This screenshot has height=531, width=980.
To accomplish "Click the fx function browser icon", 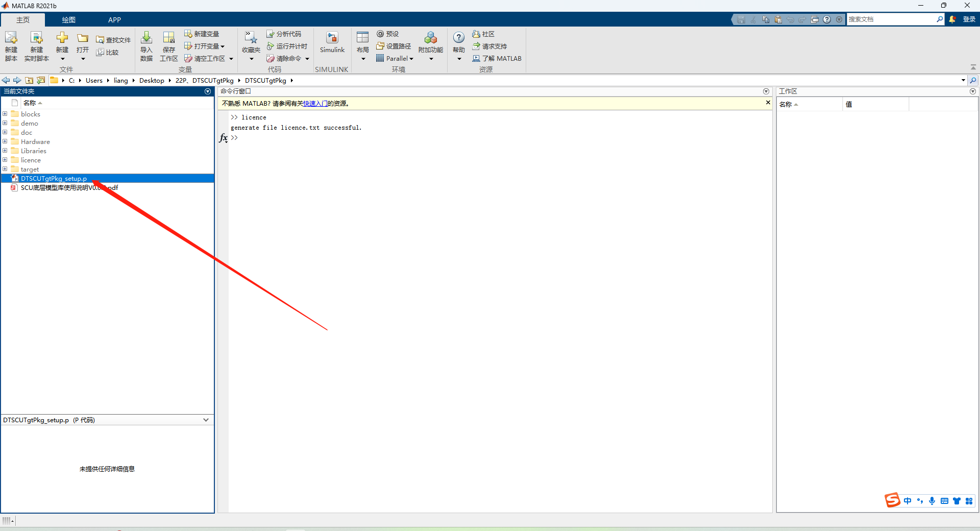I will pos(224,138).
